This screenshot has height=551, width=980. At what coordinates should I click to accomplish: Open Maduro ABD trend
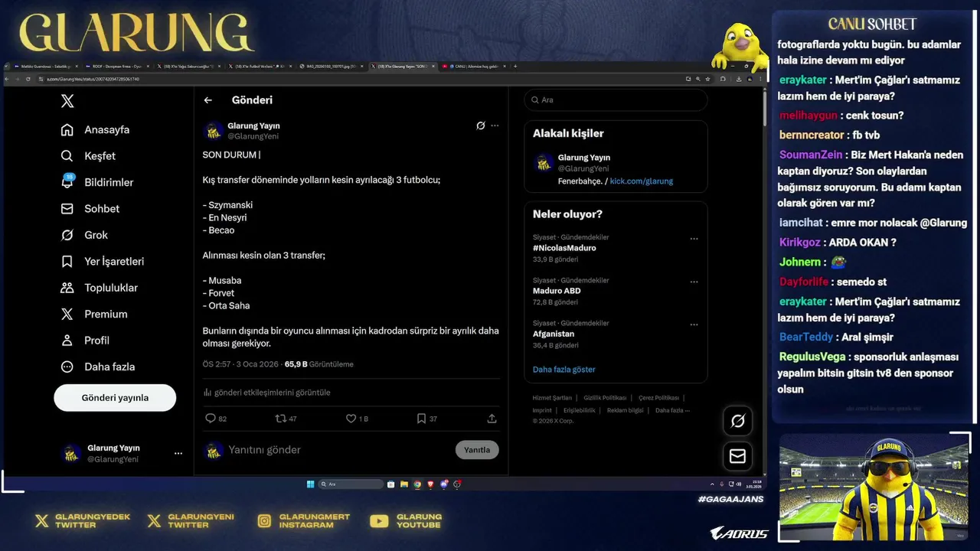tap(557, 291)
